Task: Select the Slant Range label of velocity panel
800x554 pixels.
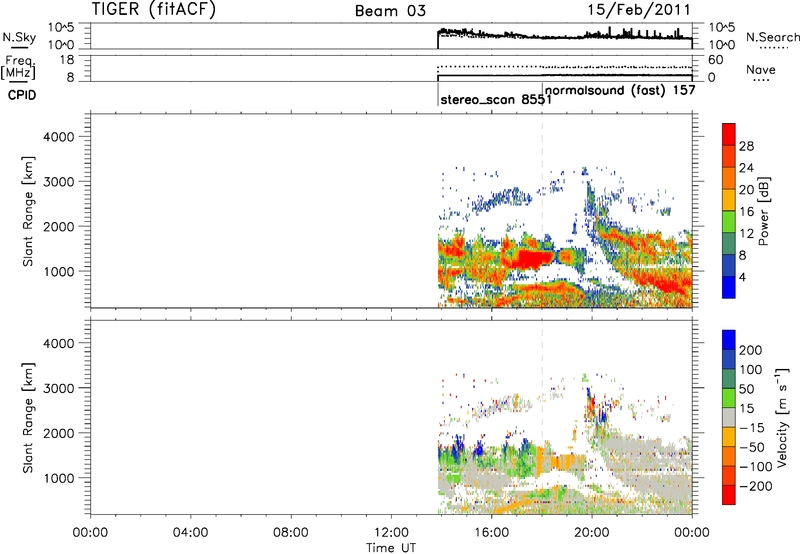Action: click(28, 418)
